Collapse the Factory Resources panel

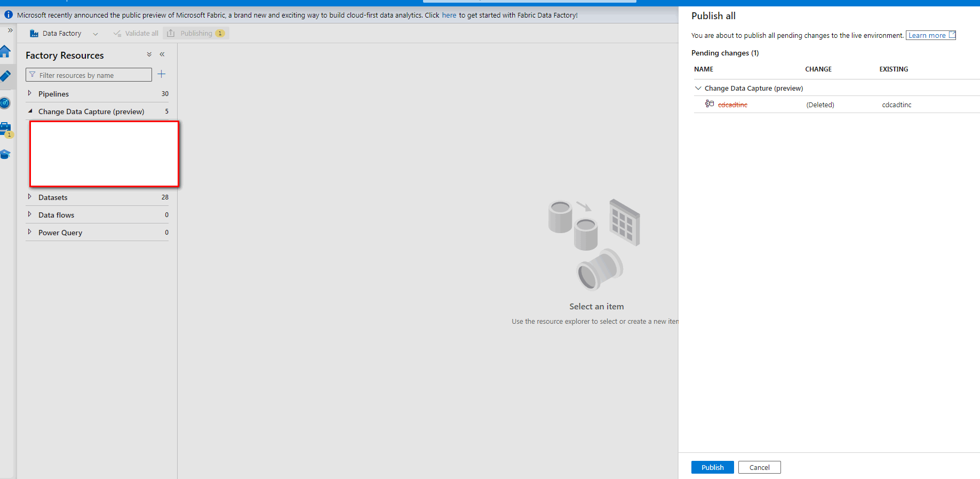point(162,54)
